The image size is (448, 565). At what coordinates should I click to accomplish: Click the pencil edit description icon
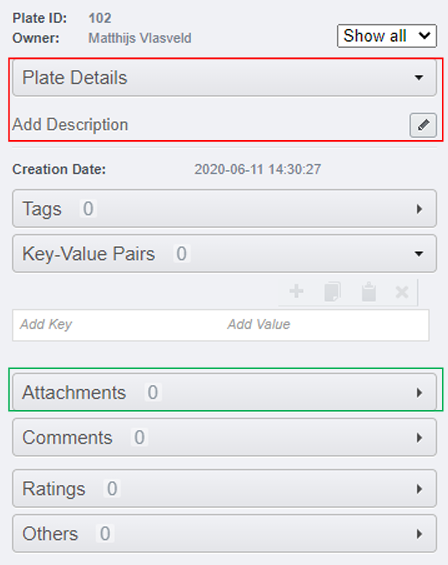(423, 125)
